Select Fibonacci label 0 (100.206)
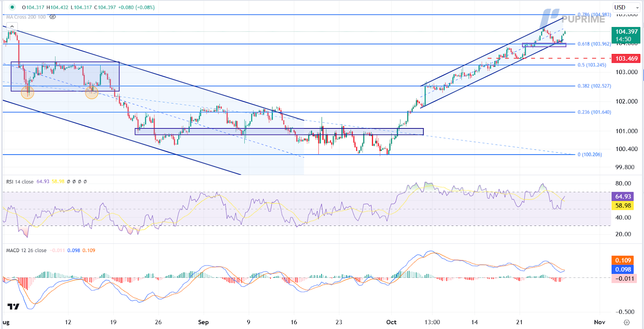Screen dimensions: 644x329 click(590, 154)
